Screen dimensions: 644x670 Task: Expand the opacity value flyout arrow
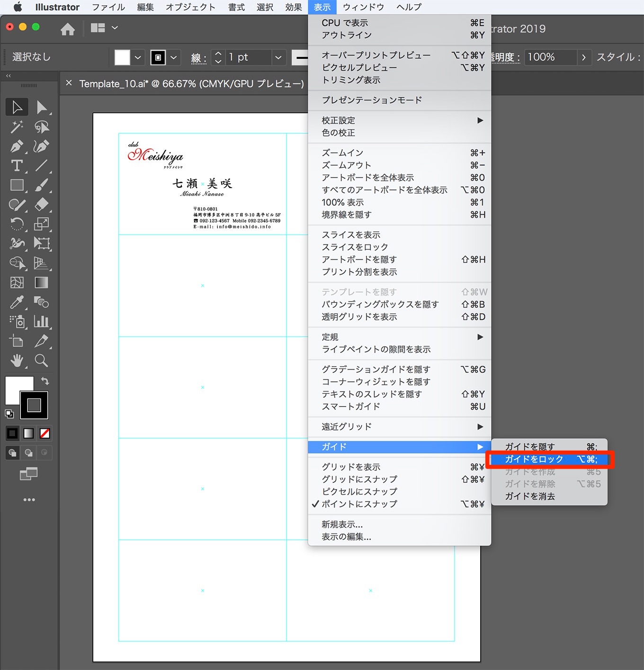pos(584,57)
